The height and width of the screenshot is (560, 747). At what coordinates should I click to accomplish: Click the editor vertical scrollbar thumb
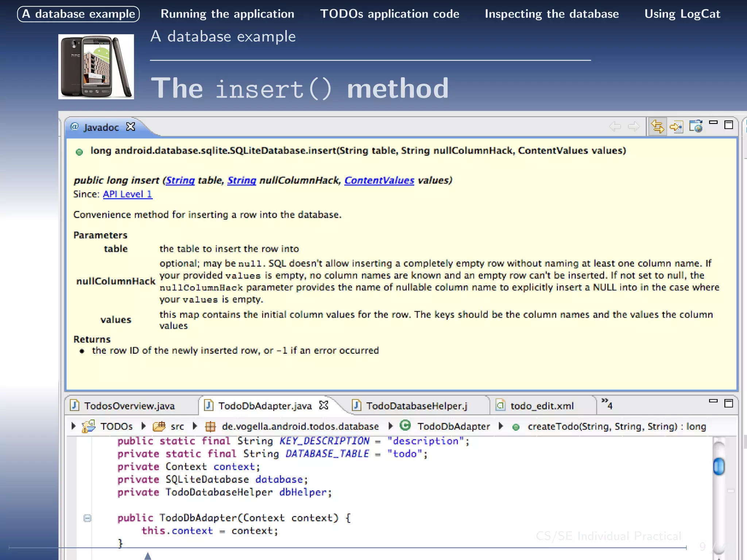(x=719, y=466)
